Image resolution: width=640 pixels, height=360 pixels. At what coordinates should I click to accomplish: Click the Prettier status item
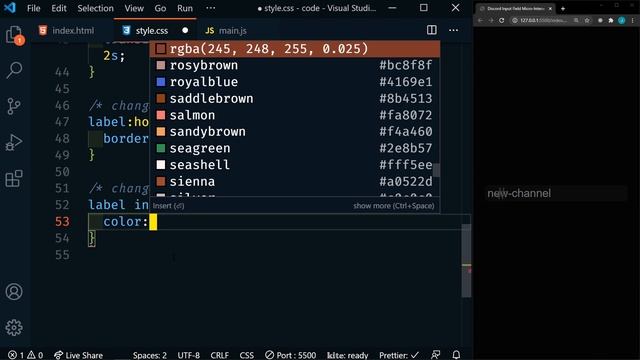tap(399, 355)
